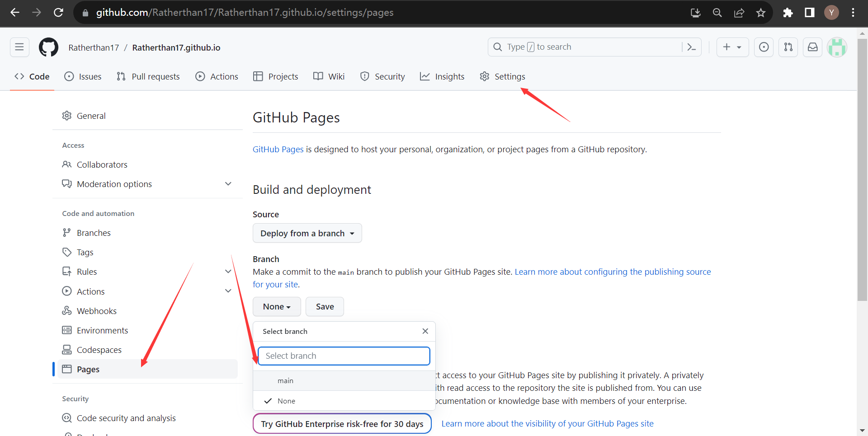
Task: Open the Chrome three-dot menu
Action: tap(853, 13)
